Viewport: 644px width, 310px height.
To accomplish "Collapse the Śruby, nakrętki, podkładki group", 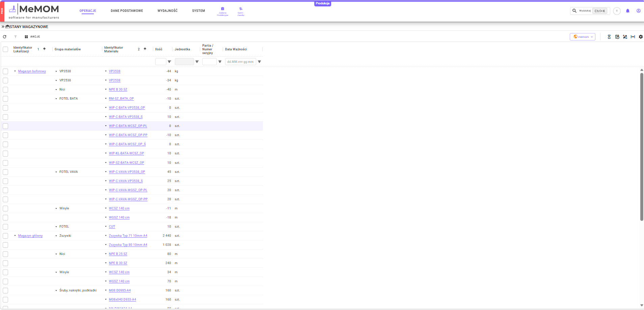I will [56, 290].
